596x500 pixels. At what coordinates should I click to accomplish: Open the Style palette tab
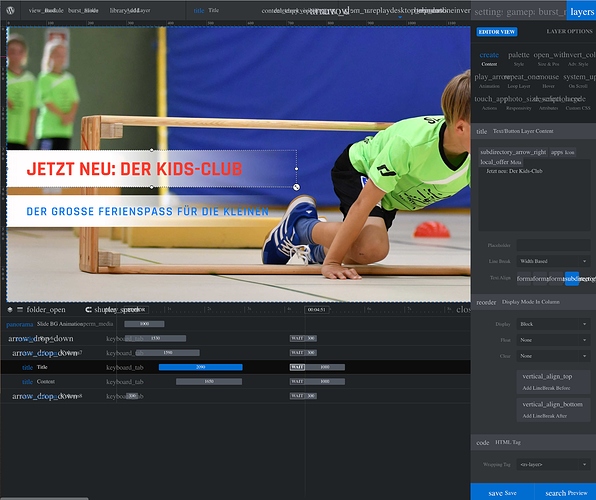pos(518,59)
